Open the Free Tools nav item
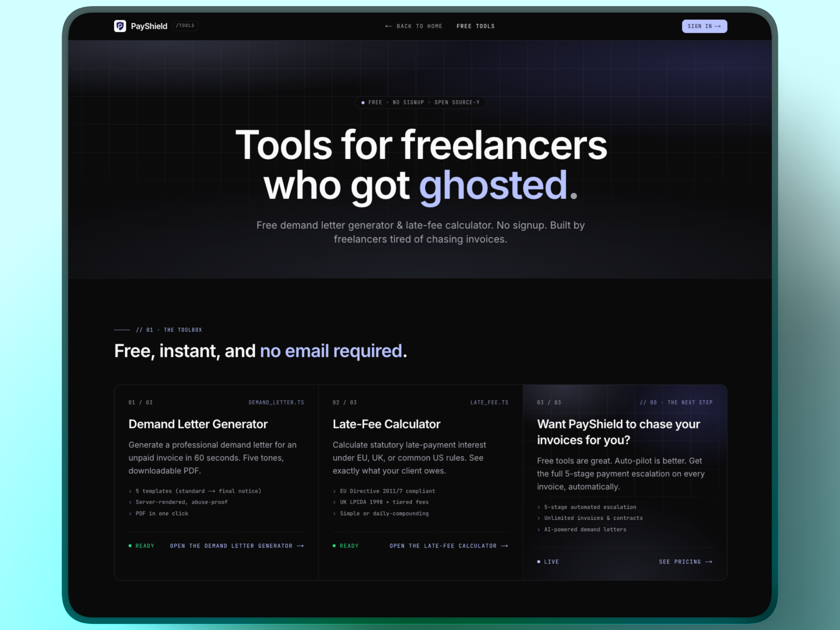 476,26
